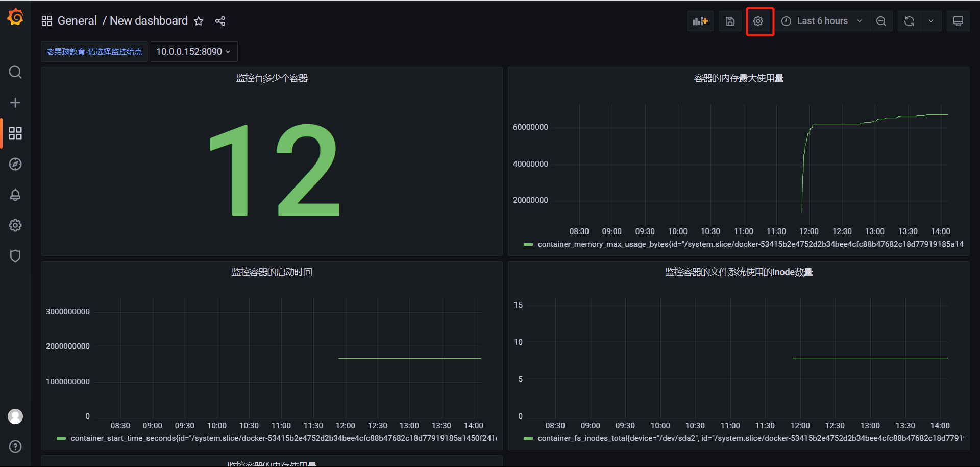The height and width of the screenshot is (467, 980).
Task: Open the 10.0.0.152:8090 node selector
Action: [x=194, y=52]
